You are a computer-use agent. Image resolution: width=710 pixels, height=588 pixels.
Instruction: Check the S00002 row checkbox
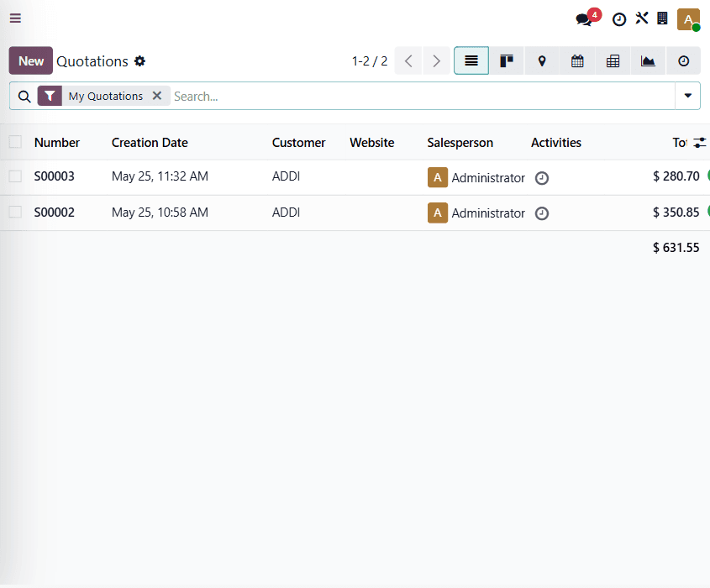point(15,212)
